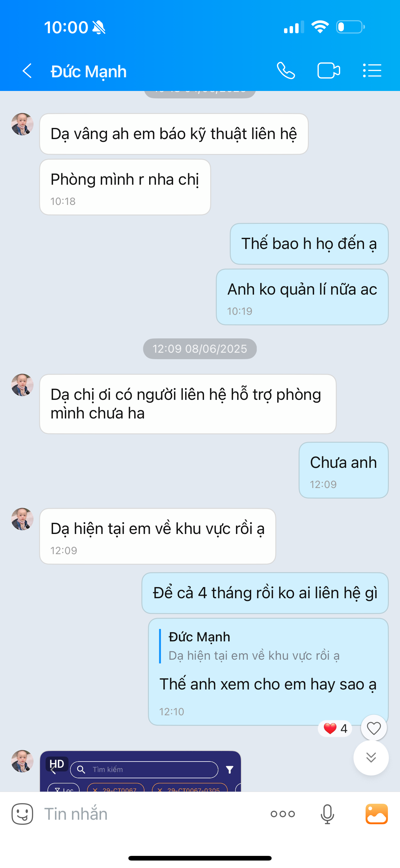This screenshot has width=400, height=868.
Task: Open the photo gallery picker icon
Action: (x=376, y=814)
